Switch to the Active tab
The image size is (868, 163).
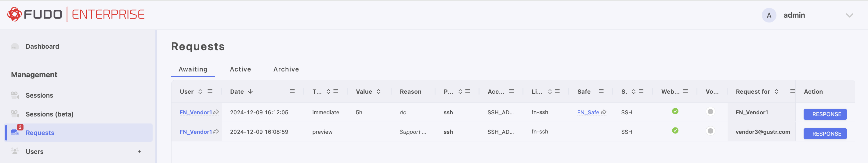coord(240,69)
